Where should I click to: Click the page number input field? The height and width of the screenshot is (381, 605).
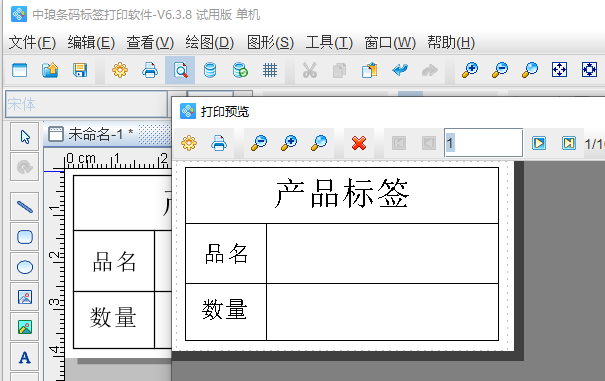tap(483, 143)
